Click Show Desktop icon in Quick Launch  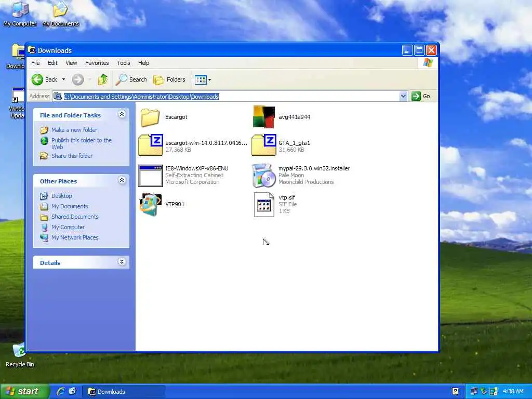tap(72, 391)
